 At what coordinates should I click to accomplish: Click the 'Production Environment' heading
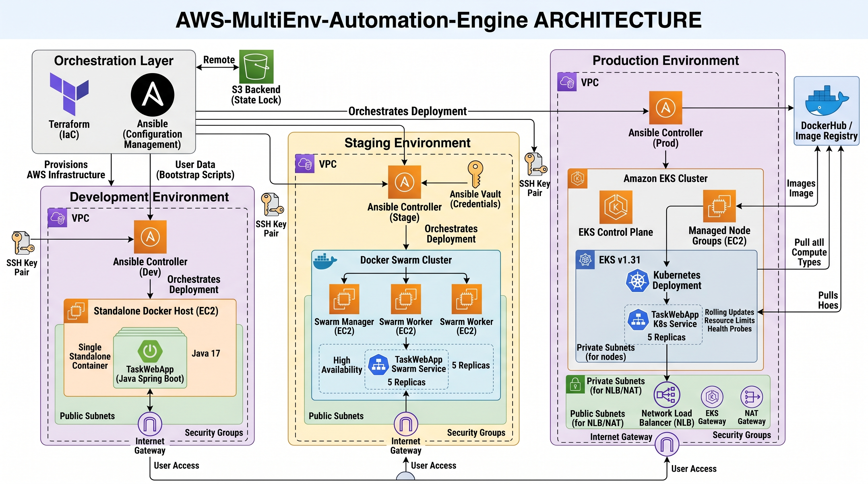666,60
